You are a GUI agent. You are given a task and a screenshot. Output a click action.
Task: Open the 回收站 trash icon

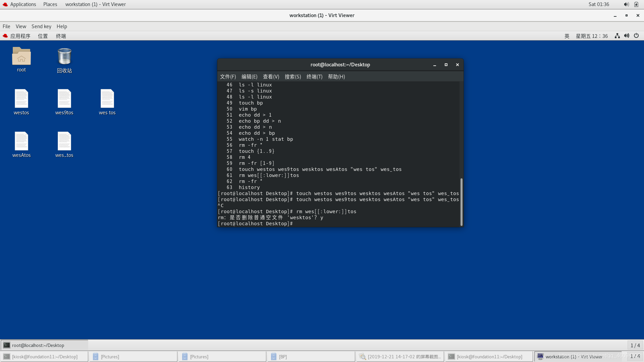64,57
